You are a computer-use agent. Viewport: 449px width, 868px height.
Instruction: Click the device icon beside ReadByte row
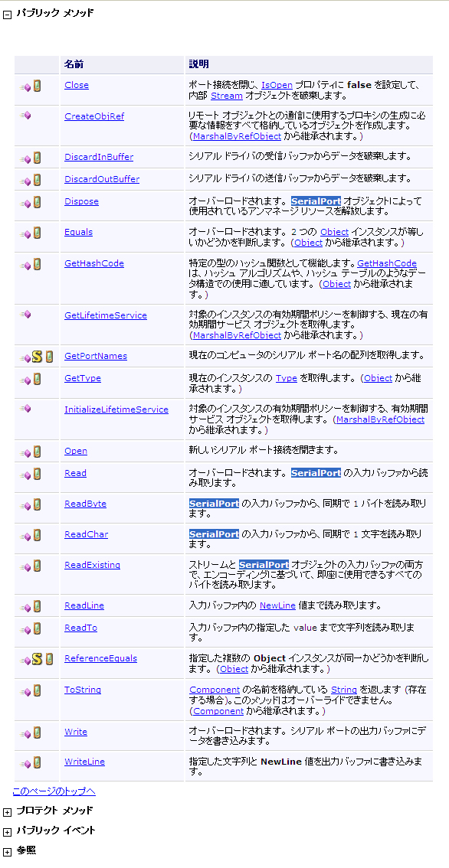pos(37,504)
